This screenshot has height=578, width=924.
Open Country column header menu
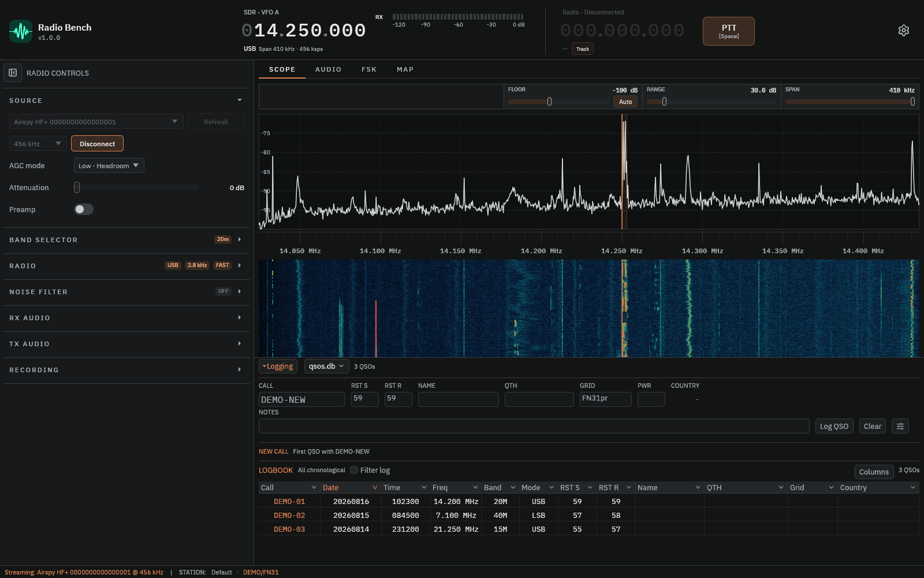[x=913, y=487]
